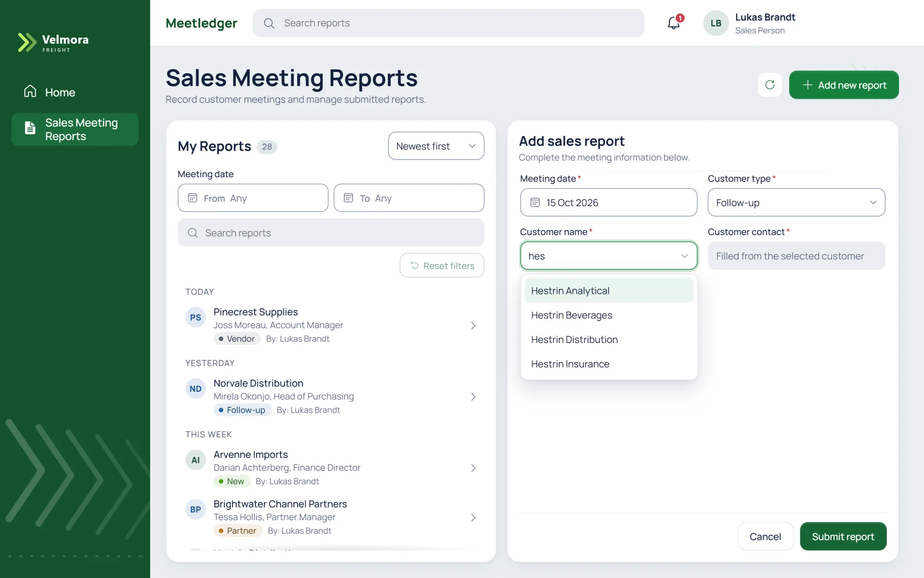The height and width of the screenshot is (578, 924).
Task: Click the AI avatar for Arvenne Imports
Action: (x=195, y=460)
